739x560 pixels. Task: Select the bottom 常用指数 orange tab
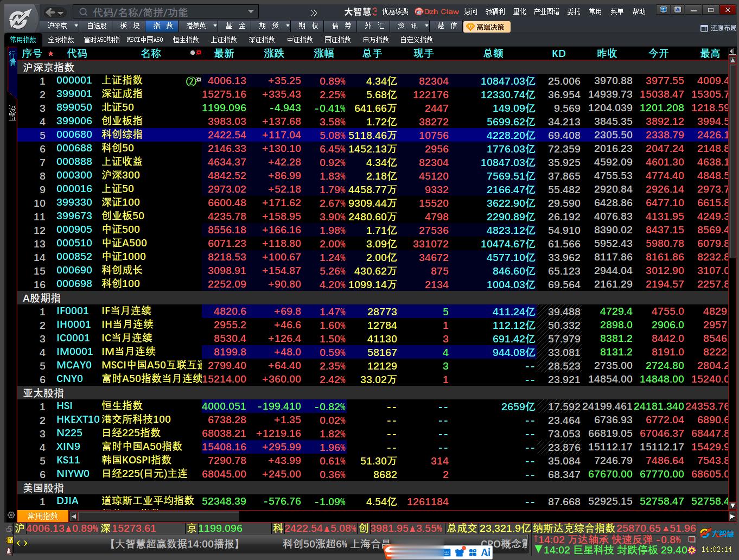pos(43,516)
